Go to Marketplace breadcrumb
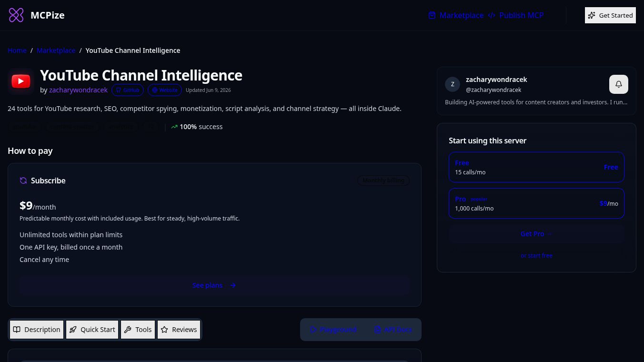The height and width of the screenshot is (362, 644). pos(56,50)
